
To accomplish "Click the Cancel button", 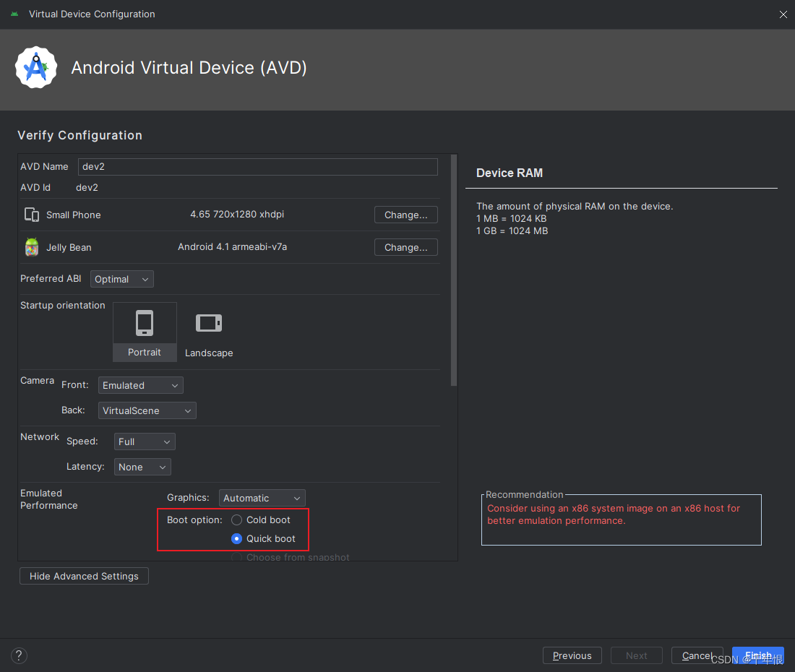I will [x=697, y=656].
